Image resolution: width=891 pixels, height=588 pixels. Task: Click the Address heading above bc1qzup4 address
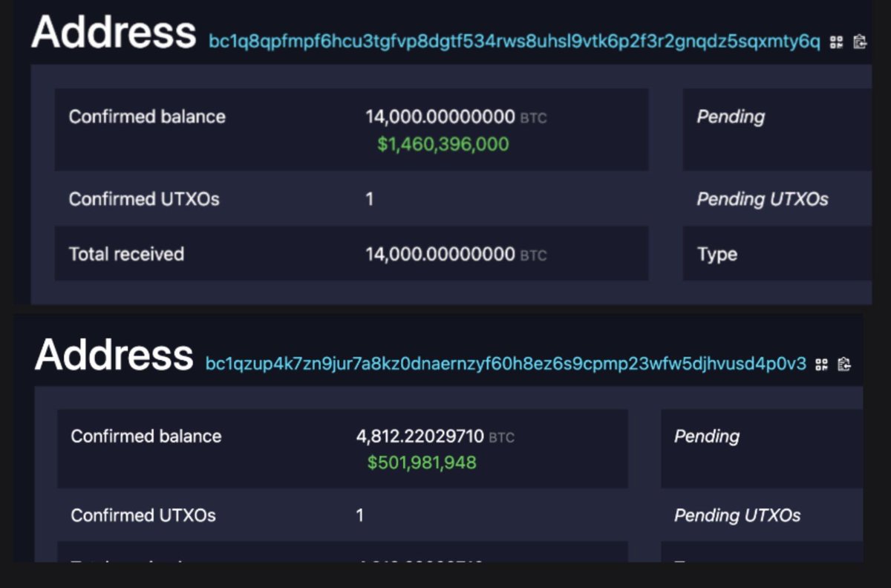tap(114, 354)
